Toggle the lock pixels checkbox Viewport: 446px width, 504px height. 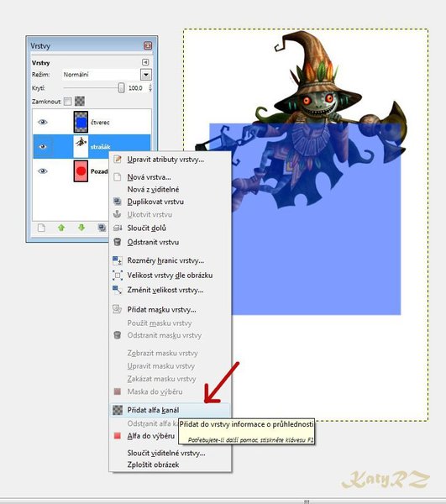[x=67, y=102]
